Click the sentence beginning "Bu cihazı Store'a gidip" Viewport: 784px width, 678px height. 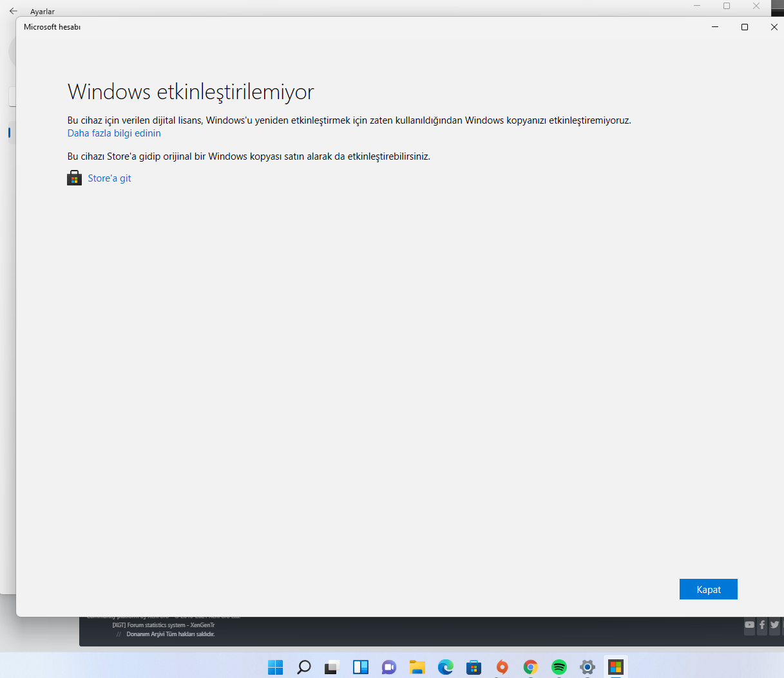coord(249,156)
